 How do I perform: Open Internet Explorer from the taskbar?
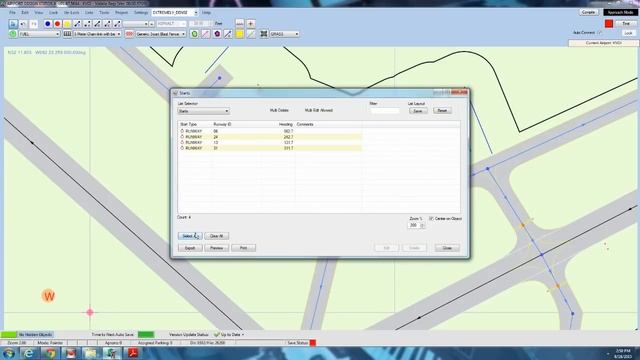[29, 353]
